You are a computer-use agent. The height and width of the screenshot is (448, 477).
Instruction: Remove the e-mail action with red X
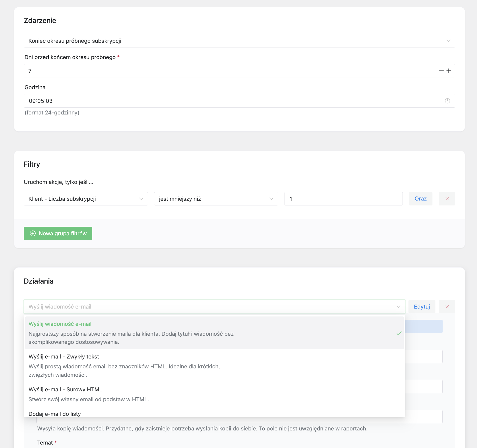coord(447,307)
